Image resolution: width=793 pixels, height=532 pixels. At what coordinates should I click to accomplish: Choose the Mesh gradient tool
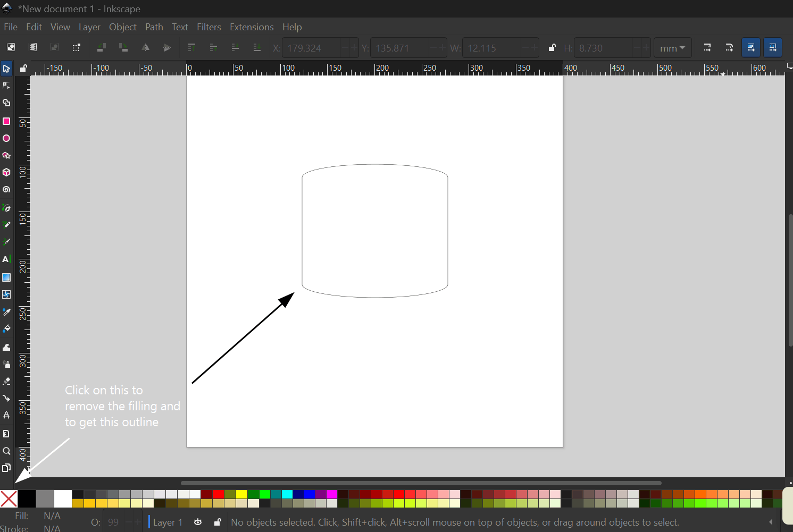(x=6, y=294)
